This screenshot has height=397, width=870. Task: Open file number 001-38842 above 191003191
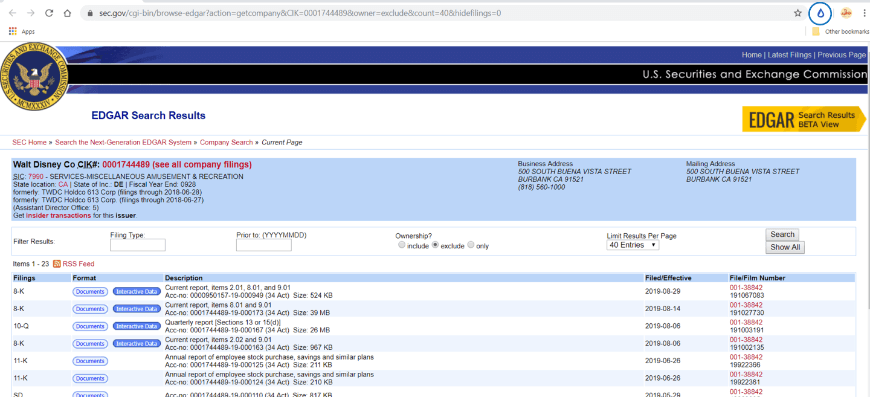click(746, 322)
